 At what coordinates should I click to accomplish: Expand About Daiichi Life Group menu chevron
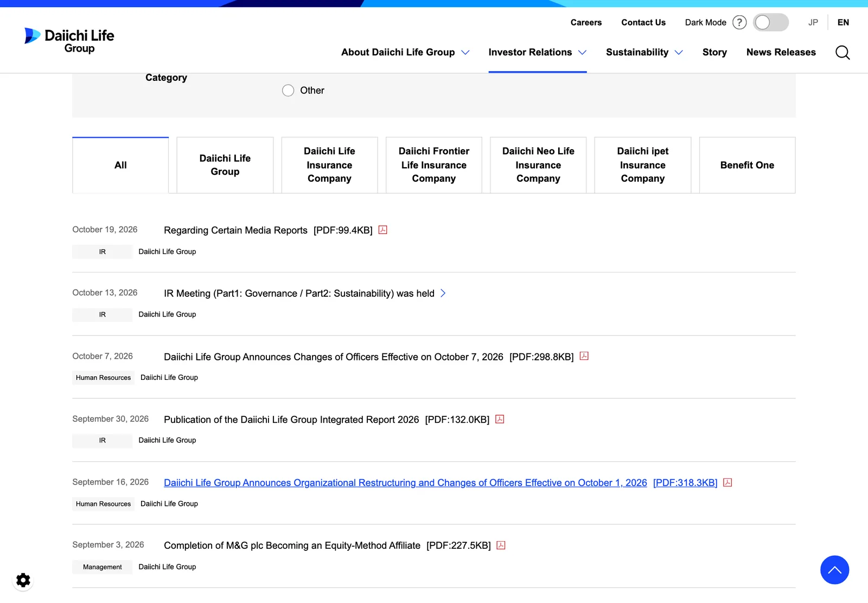coord(465,53)
